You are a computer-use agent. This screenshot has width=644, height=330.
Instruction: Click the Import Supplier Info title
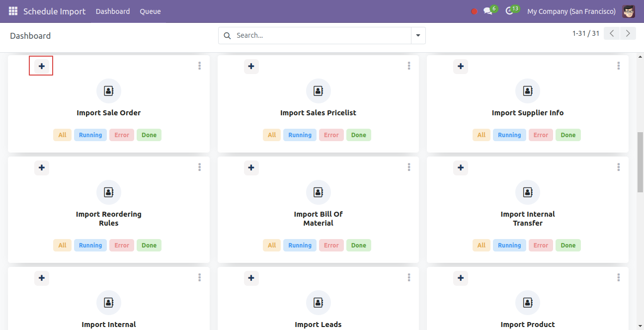[528, 113]
